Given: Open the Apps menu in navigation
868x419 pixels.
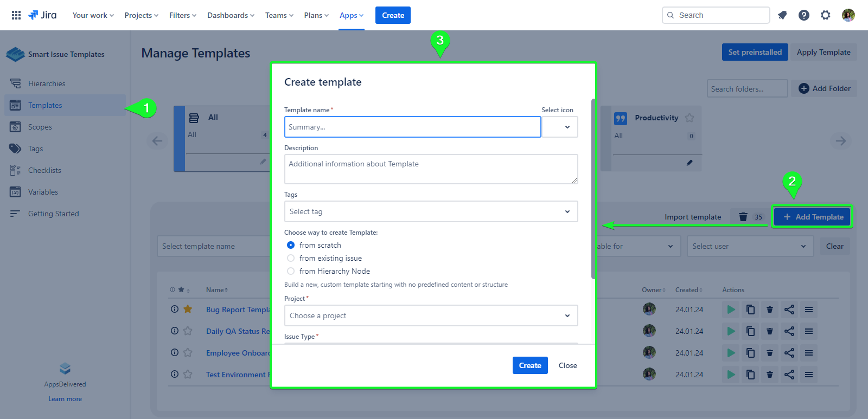Looking at the screenshot, I should (x=352, y=15).
